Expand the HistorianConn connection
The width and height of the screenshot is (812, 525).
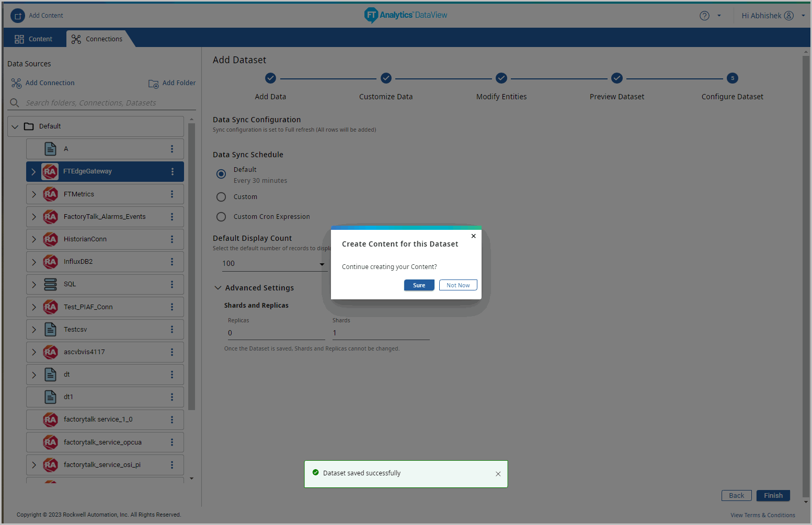pyautogui.click(x=34, y=239)
